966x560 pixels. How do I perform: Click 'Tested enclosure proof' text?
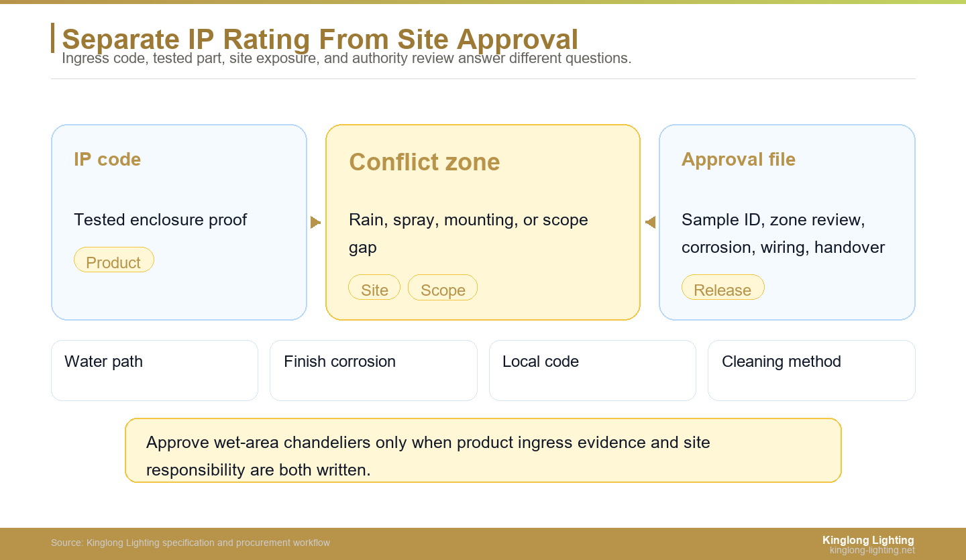click(160, 220)
